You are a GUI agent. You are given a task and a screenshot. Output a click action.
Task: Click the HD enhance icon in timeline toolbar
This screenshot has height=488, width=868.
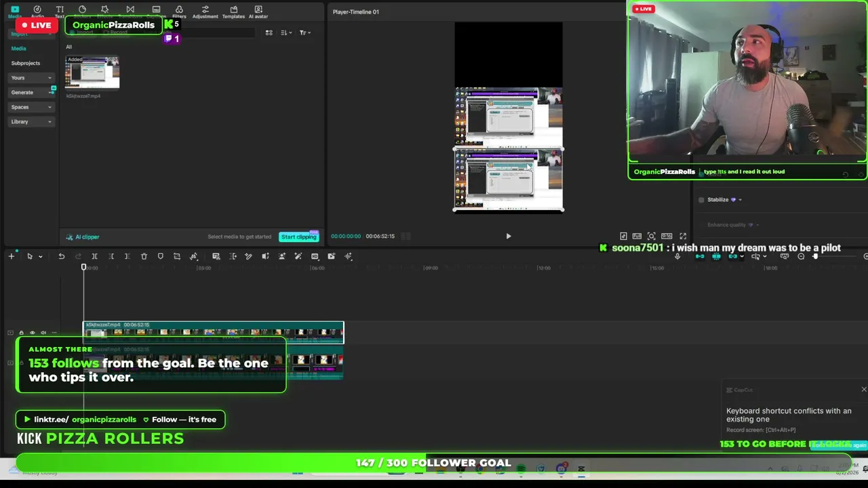tap(315, 256)
